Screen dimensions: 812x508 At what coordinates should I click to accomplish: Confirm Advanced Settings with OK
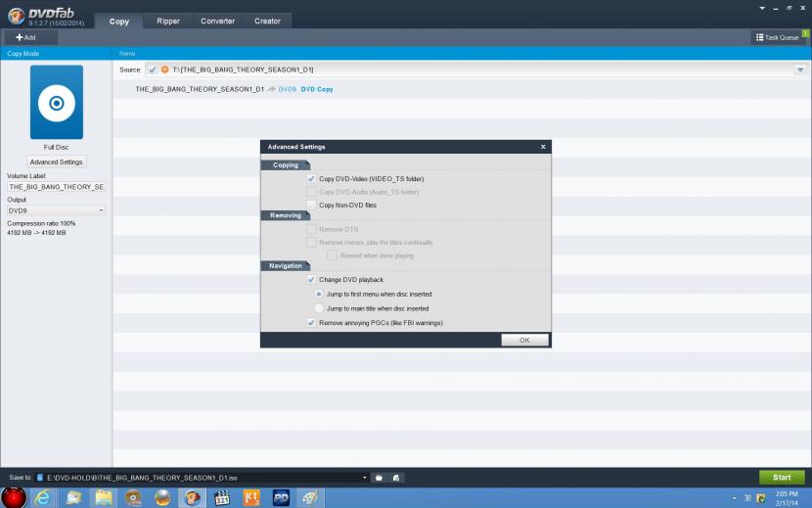tap(524, 340)
